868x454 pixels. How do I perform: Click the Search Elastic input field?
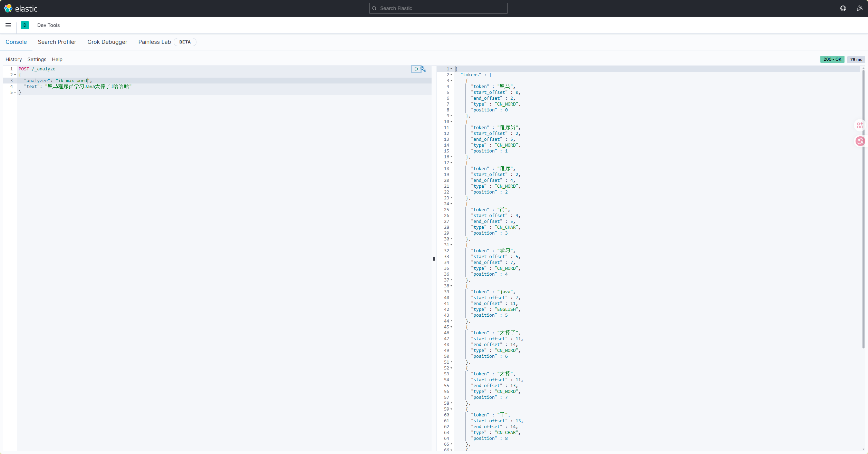pyautogui.click(x=438, y=8)
